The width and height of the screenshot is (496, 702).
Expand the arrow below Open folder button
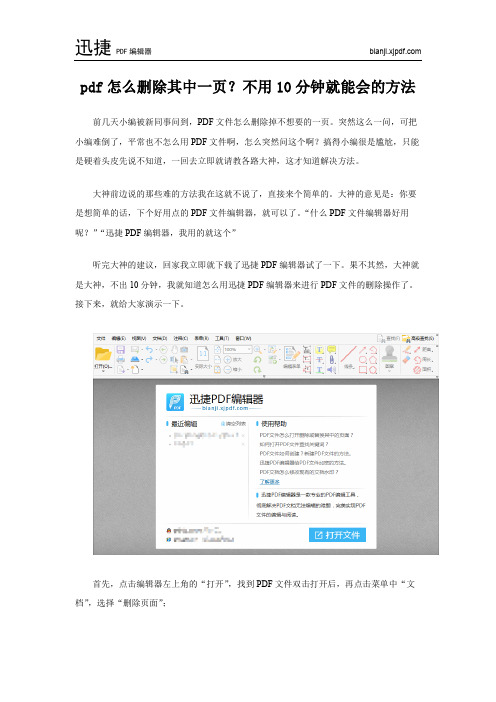click(103, 371)
